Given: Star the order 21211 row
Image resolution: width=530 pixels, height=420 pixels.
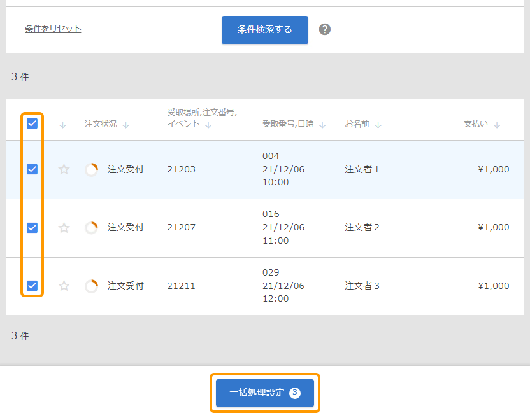Looking at the screenshot, I should click(64, 286).
